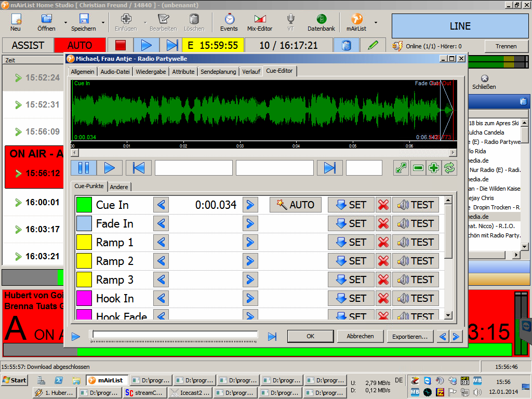Image resolution: width=532 pixels, height=399 pixels.
Task: Cancel with Abbrechen button
Action: 361,336
